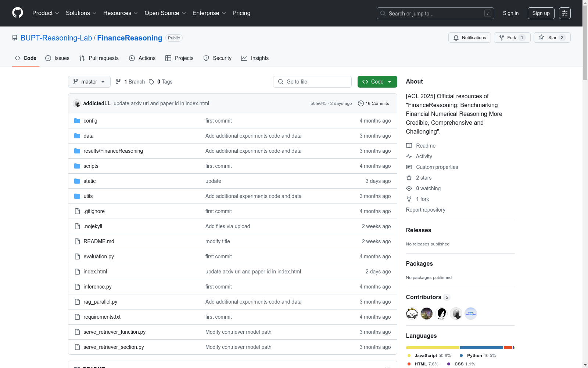Click Sign in
The height and width of the screenshot is (368, 588).
click(511, 13)
